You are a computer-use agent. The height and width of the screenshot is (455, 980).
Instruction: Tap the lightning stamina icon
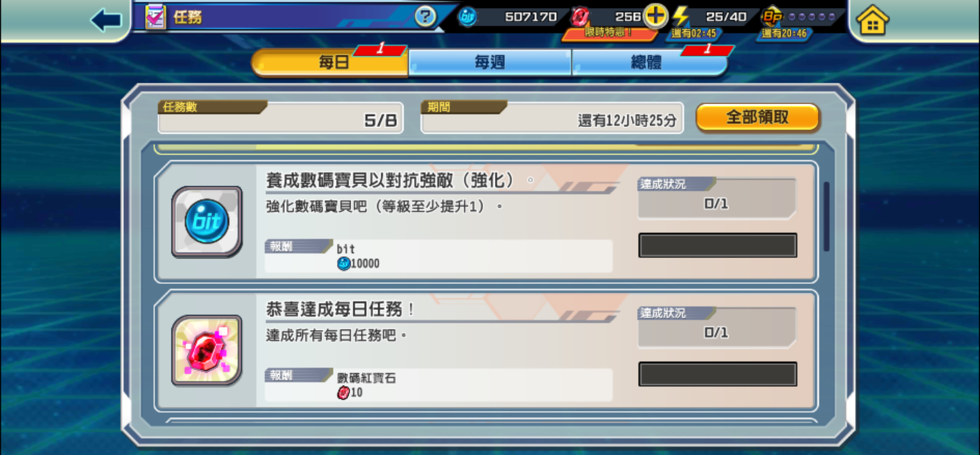(x=681, y=17)
